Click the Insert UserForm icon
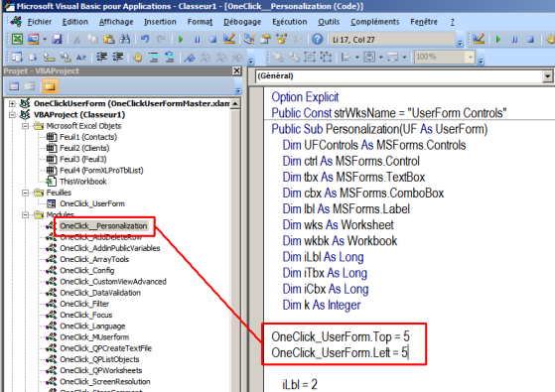This screenshot has height=392, width=555. point(34,39)
